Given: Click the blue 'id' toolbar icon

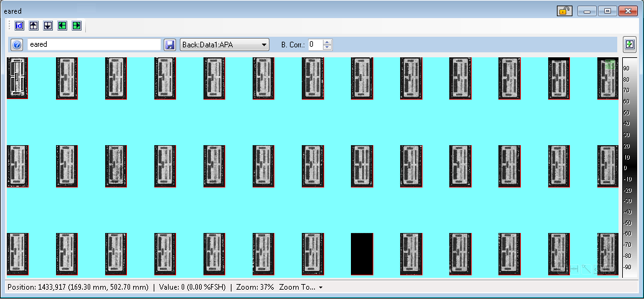Looking at the screenshot, I should coord(19,26).
